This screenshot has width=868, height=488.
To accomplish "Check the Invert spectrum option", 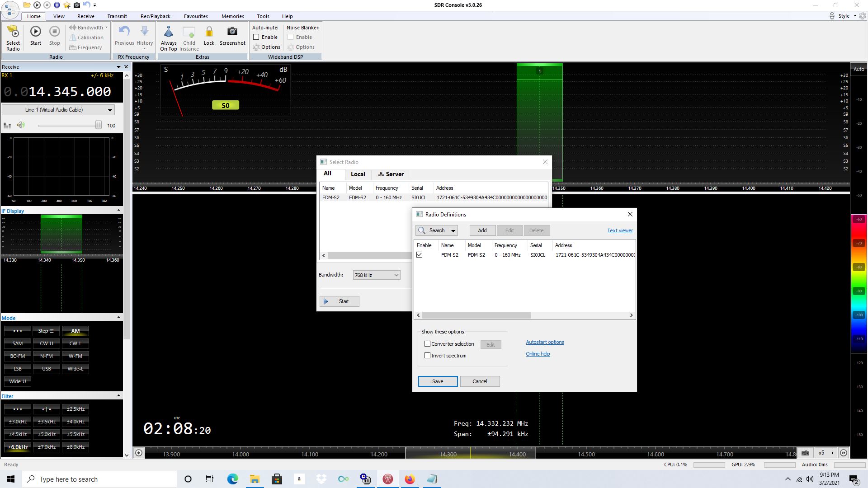I will pos(427,356).
